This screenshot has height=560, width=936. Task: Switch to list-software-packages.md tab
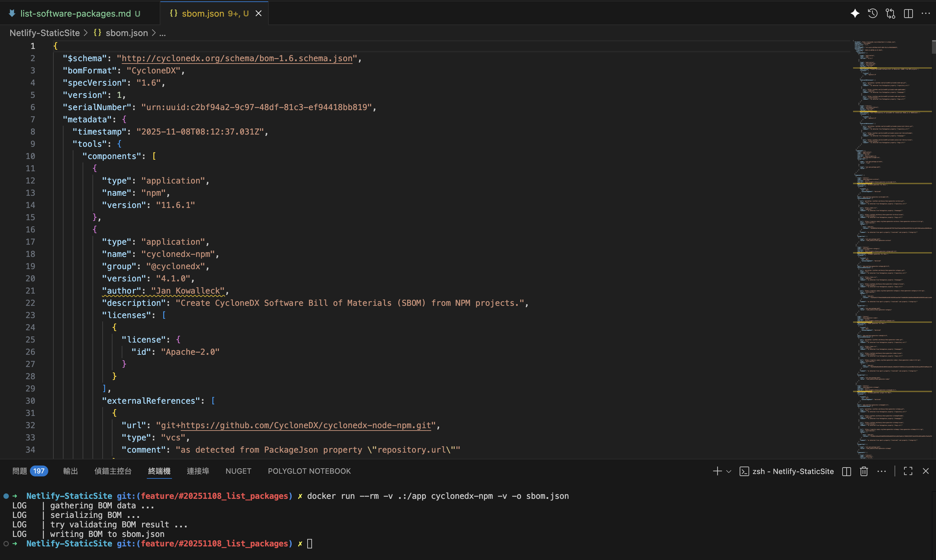[x=75, y=14]
